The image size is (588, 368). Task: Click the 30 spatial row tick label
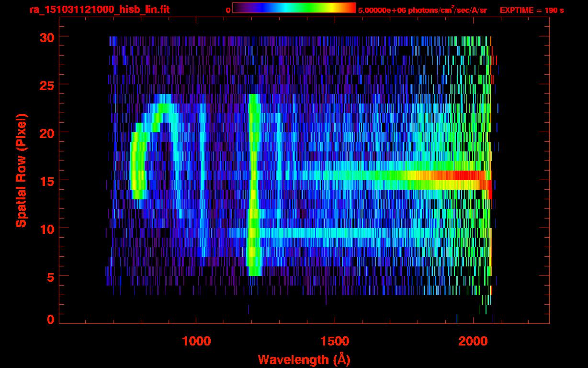coord(47,37)
